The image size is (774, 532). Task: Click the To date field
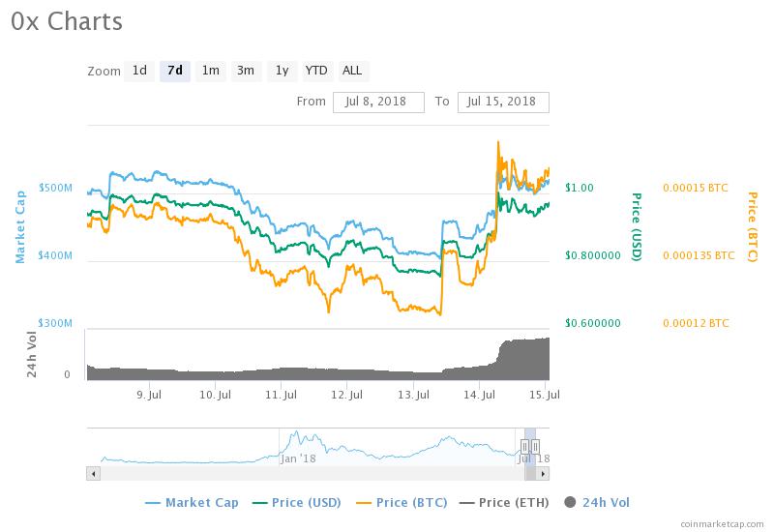point(503,103)
